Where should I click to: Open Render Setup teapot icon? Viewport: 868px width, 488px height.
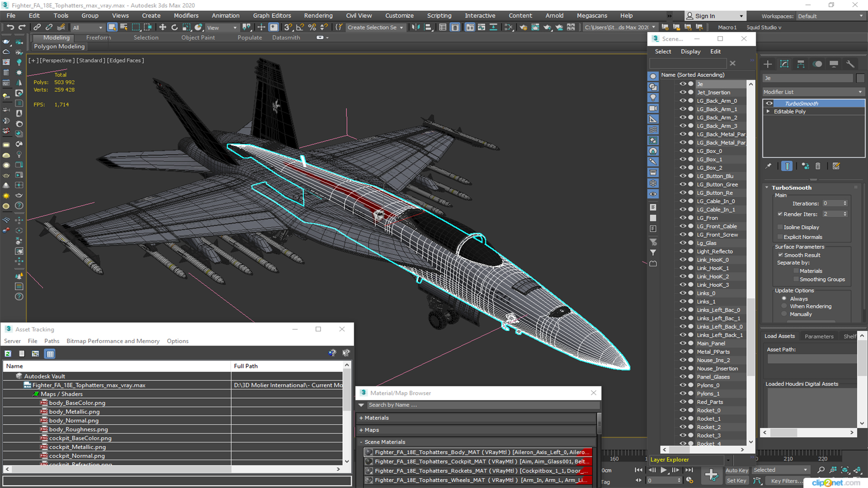click(523, 28)
